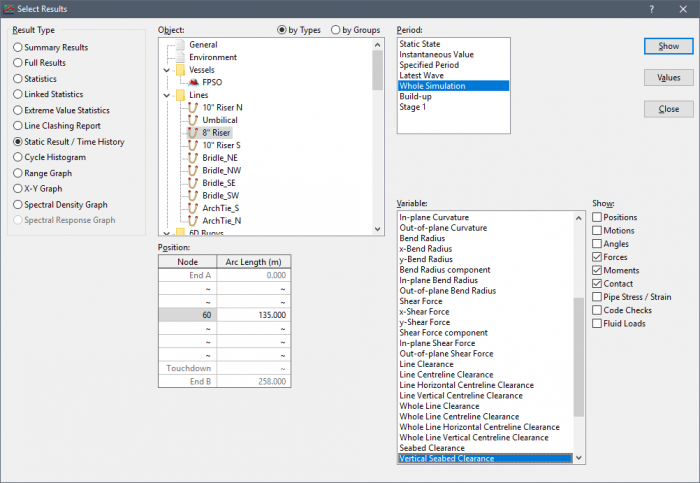
Task: Select Line Clearance variable
Action: point(485,364)
